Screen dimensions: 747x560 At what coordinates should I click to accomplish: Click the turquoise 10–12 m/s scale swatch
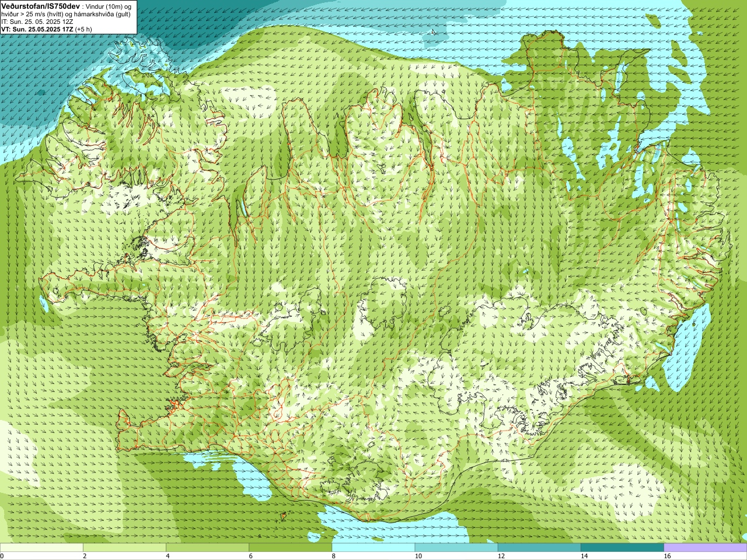tap(456, 548)
